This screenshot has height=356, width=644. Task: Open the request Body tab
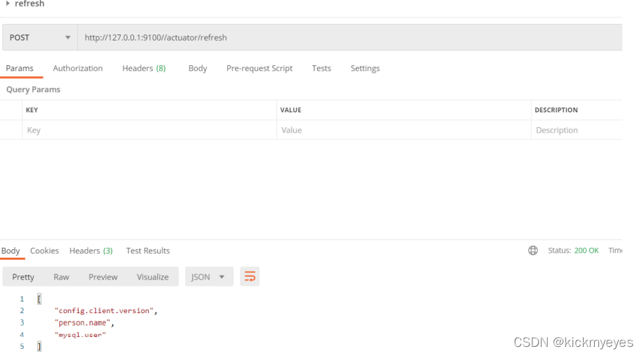198,68
